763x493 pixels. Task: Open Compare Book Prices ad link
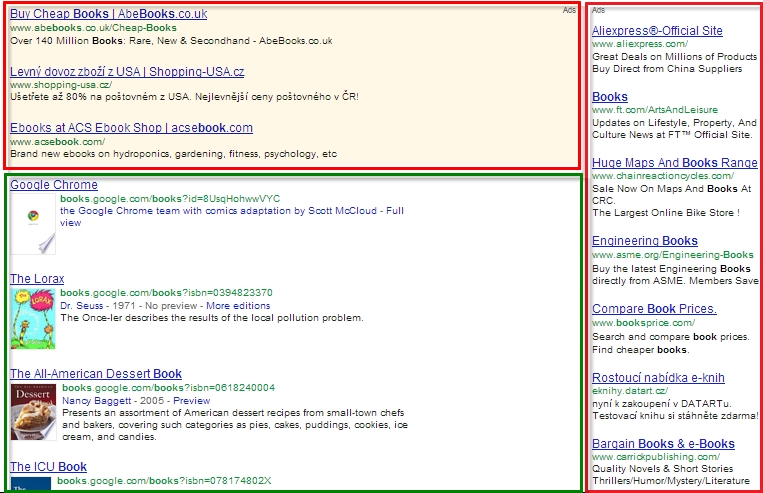coord(654,309)
